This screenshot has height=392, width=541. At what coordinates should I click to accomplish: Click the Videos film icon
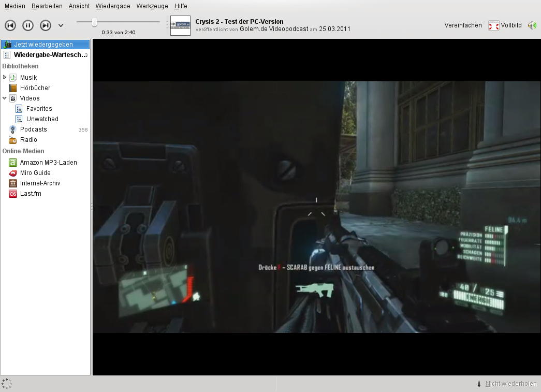13,98
